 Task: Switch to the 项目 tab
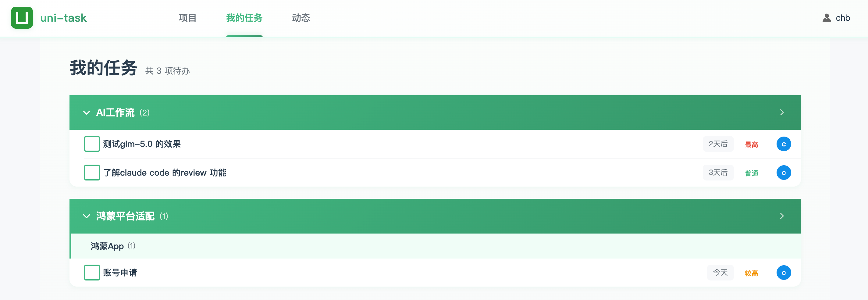click(187, 18)
